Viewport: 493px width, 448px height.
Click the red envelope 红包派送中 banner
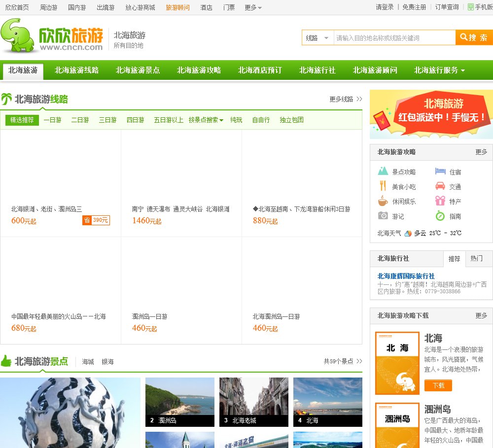tap(431, 114)
